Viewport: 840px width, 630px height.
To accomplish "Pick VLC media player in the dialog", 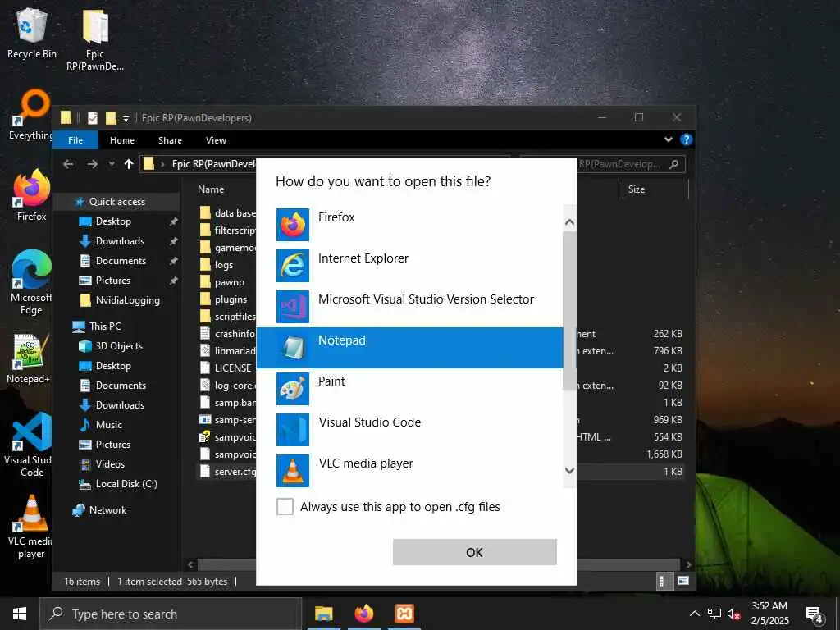I will point(410,470).
